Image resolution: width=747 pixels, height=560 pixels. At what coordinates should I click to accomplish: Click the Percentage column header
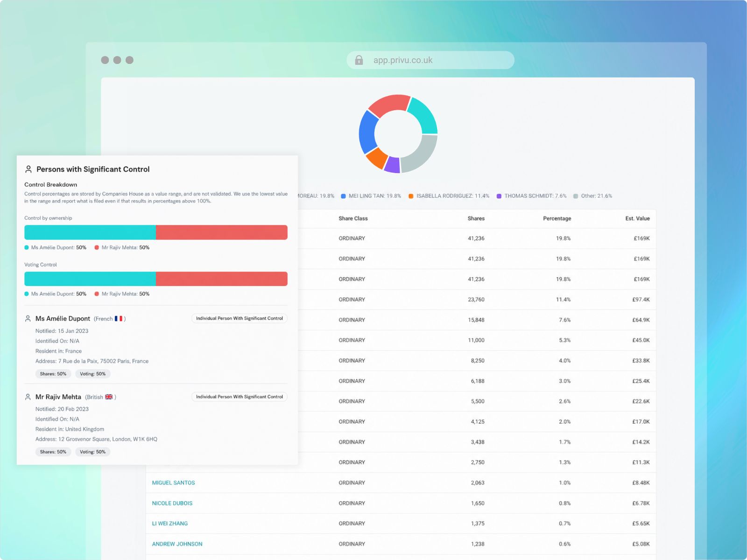coord(557,218)
